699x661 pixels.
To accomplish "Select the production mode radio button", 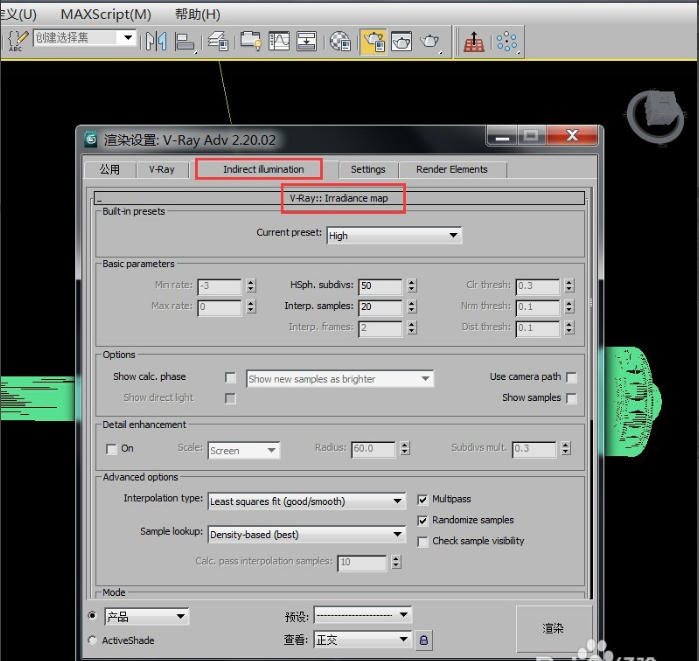I will [92, 616].
